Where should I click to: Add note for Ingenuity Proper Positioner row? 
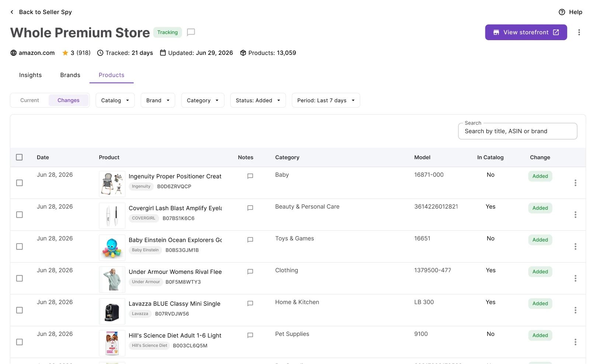(x=250, y=176)
